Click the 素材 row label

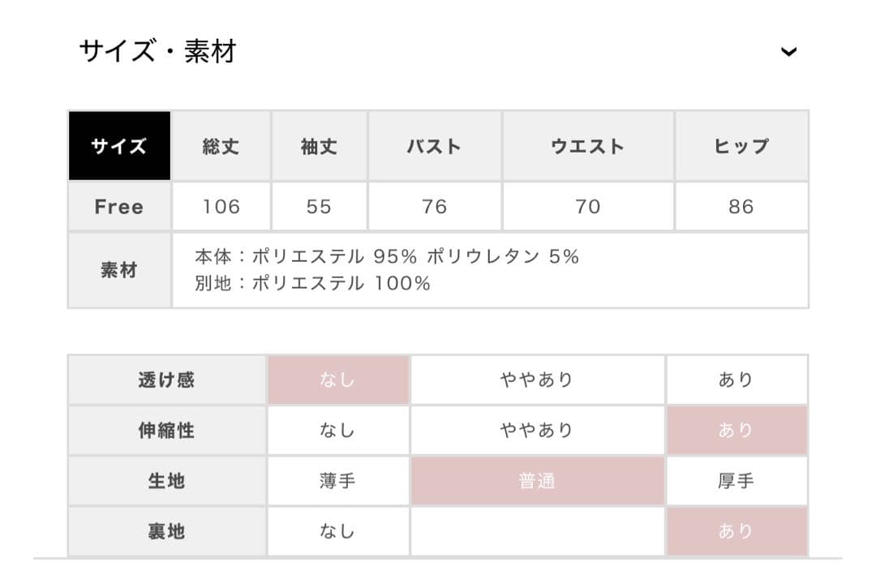[x=119, y=271]
